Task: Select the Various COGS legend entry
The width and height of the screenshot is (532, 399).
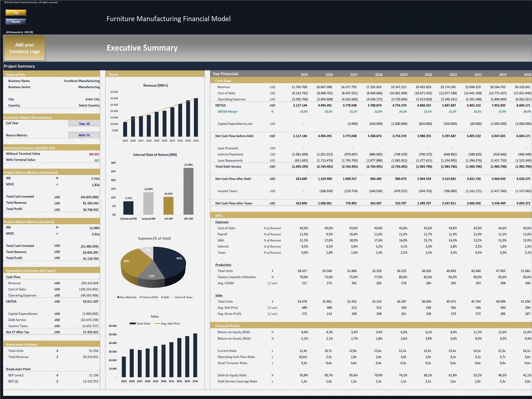Action: coord(150,297)
